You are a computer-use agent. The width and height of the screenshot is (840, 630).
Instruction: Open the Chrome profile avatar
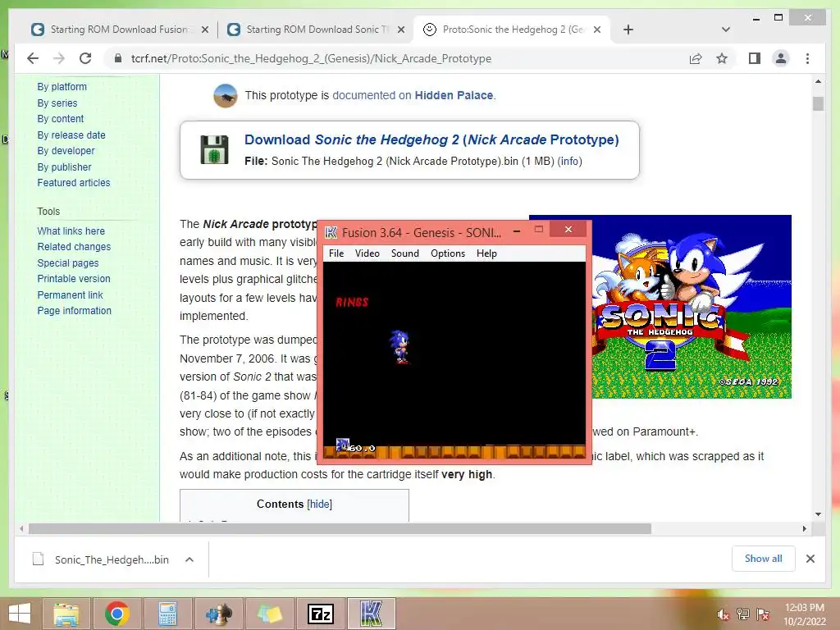[x=781, y=58]
